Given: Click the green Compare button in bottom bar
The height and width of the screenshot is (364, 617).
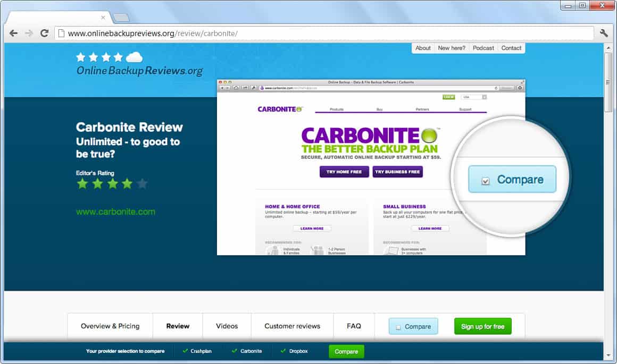Looking at the screenshot, I should pyautogui.click(x=346, y=351).
